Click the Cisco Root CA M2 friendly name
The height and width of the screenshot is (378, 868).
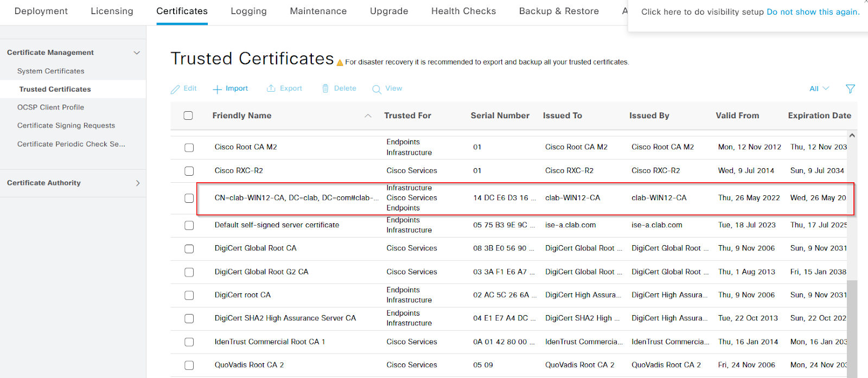(x=246, y=147)
